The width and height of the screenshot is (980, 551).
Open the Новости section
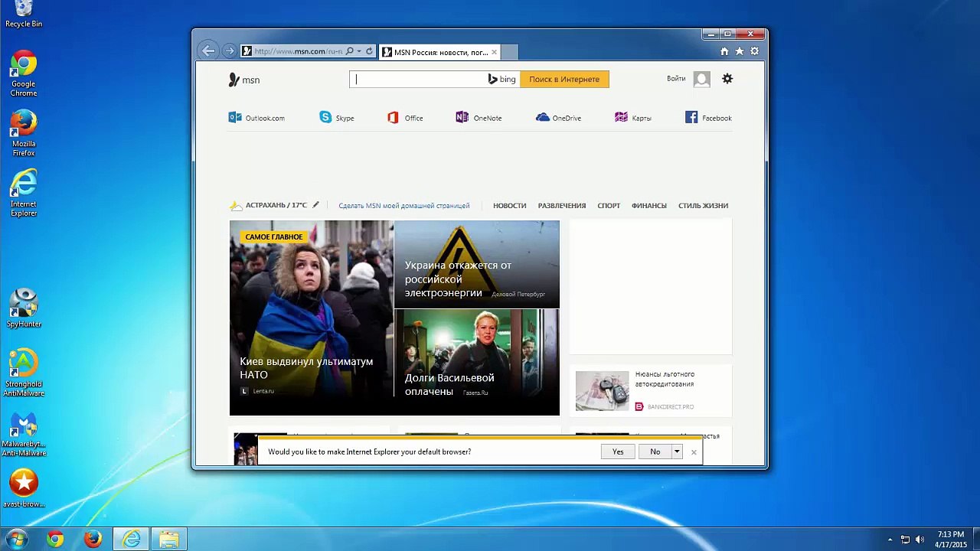coord(510,205)
